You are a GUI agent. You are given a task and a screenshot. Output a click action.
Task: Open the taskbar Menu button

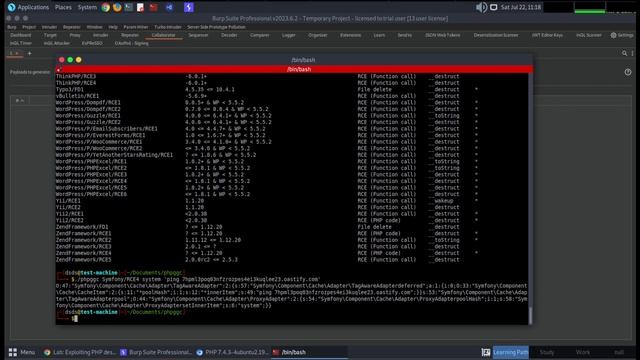pyautogui.click(x=22, y=352)
